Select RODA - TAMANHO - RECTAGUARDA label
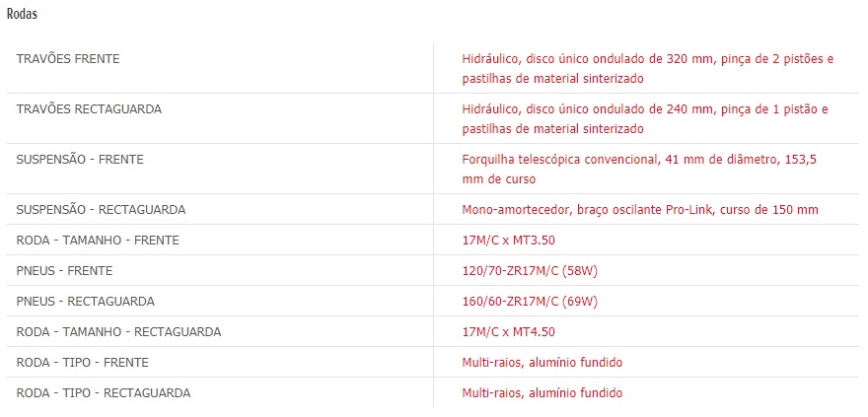Image resolution: width=868 pixels, height=417 pixels. 118,332
